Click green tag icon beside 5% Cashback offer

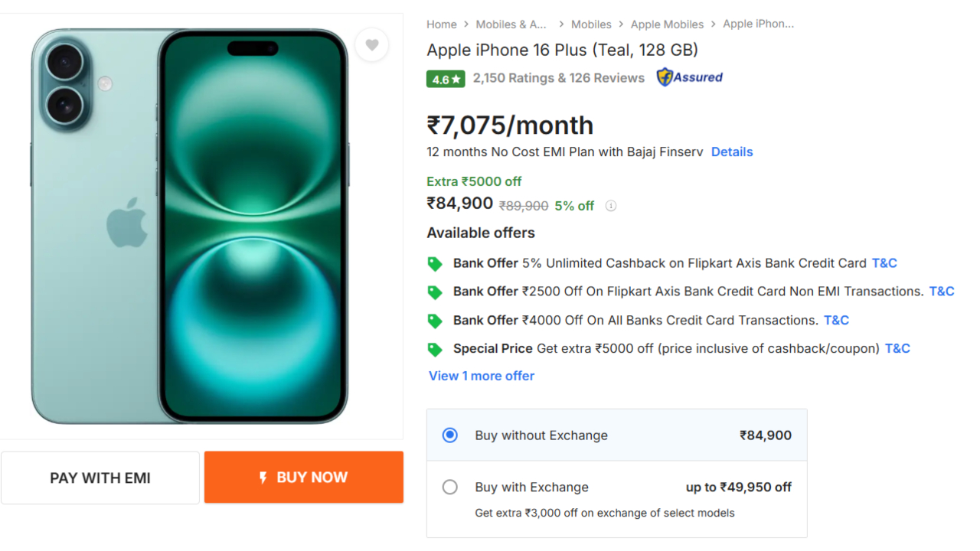[x=435, y=264]
